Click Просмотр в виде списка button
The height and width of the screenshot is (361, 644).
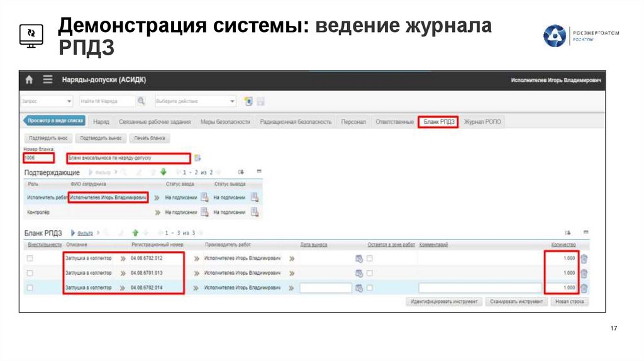click(x=55, y=120)
